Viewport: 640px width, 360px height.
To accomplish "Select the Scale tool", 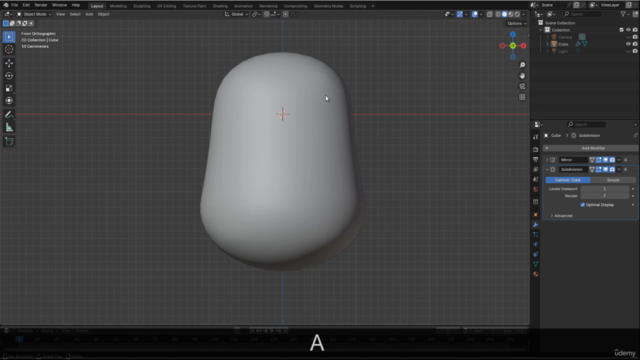I will click(9, 88).
